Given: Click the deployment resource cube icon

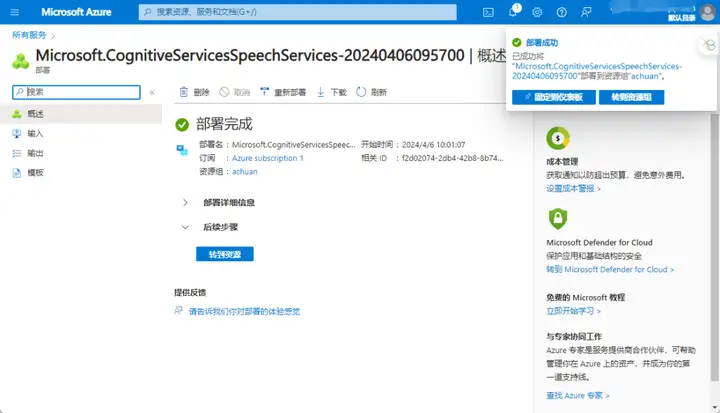Looking at the screenshot, I should point(21,61).
